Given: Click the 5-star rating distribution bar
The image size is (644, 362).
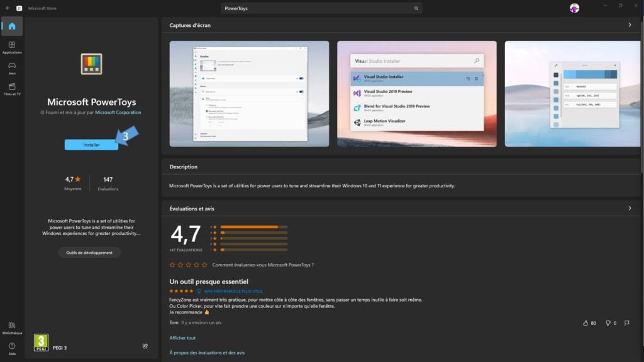Looking at the screenshot, I should (x=254, y=227).
